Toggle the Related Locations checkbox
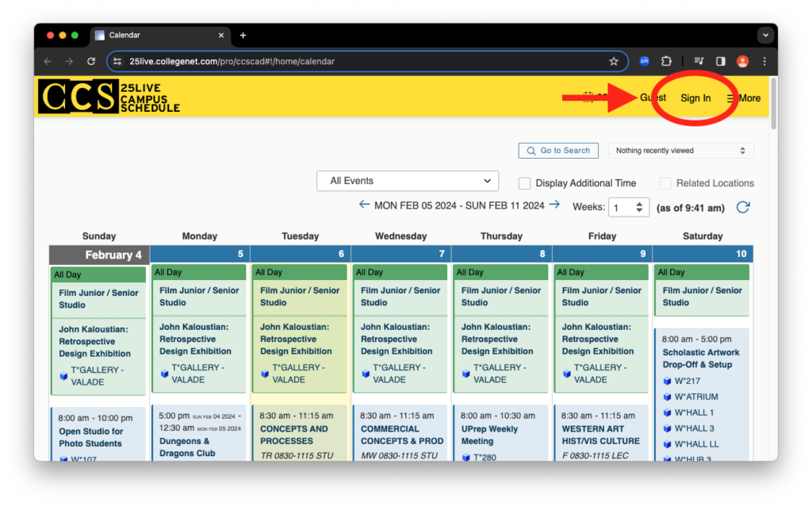The height and width of the screenshot is (506, 812). [665, 183]
